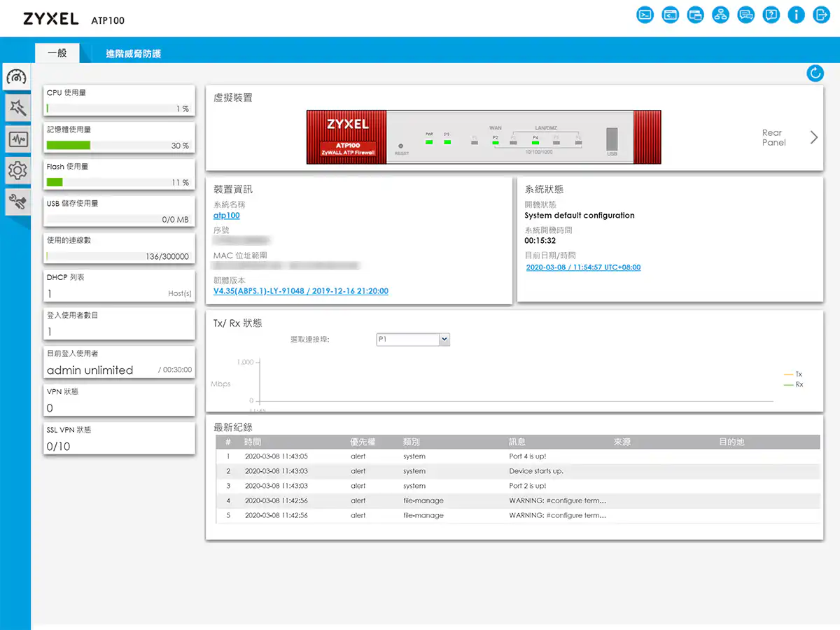
Task: Expand the Rear Panel view arrow
Action: click(x=813, y=137)
